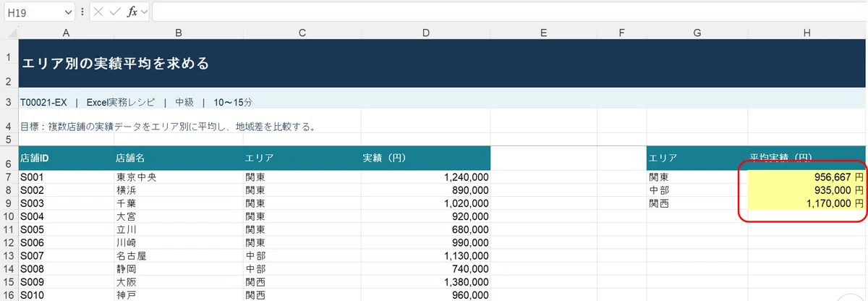The height and width of the screenshot is (301, 868).
Task: Select row 16 header
Action: [x=9, y=295]
